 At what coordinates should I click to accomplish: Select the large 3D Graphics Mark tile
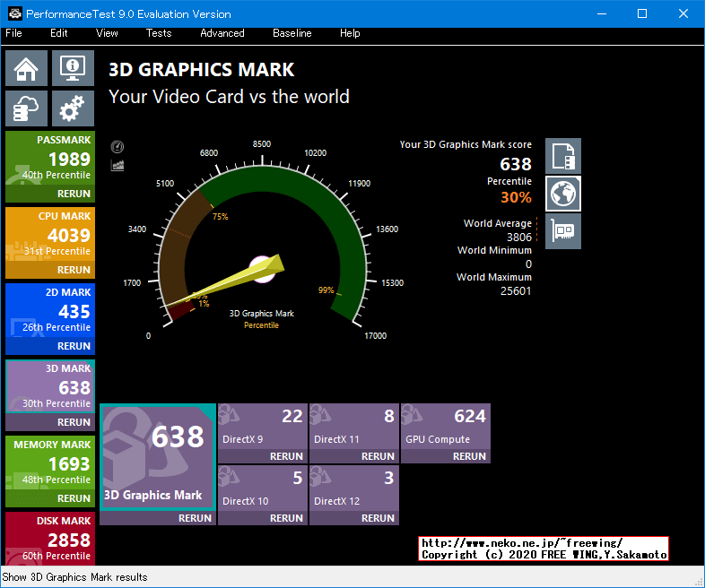158,457
